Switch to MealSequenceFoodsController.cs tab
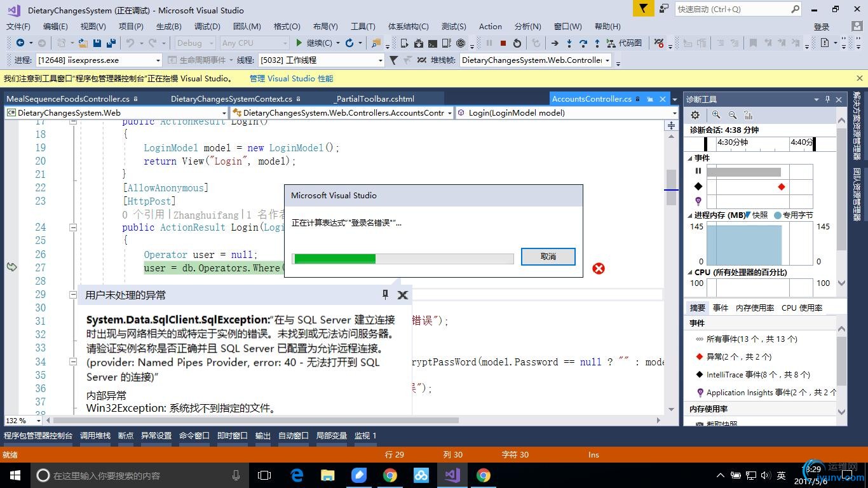Screen dimensions: 868x488 [68, 99]
